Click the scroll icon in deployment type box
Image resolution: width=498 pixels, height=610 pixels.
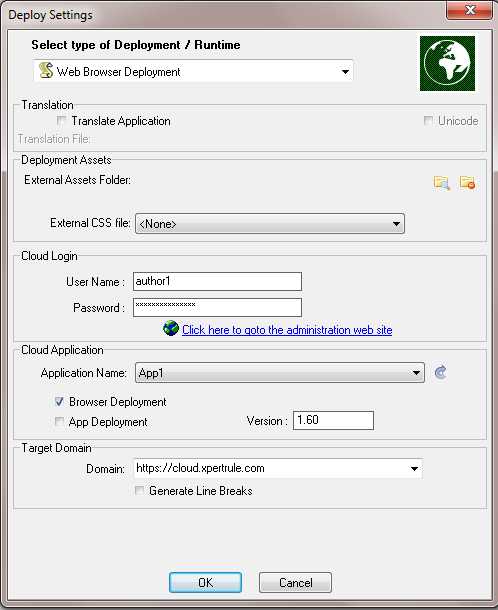click(46, 70)
